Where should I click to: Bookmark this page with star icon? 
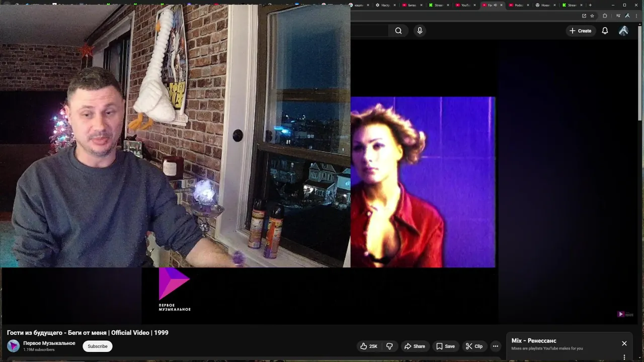tap(592, 16)
